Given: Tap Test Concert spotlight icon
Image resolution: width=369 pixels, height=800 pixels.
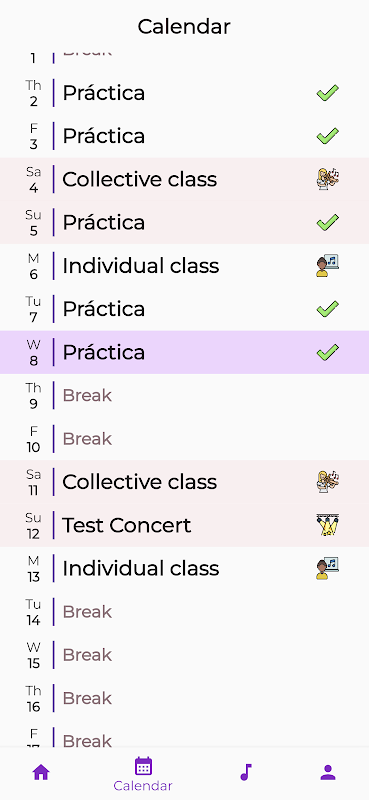Looking at the screenshot, I should click(x=328, y=525).
